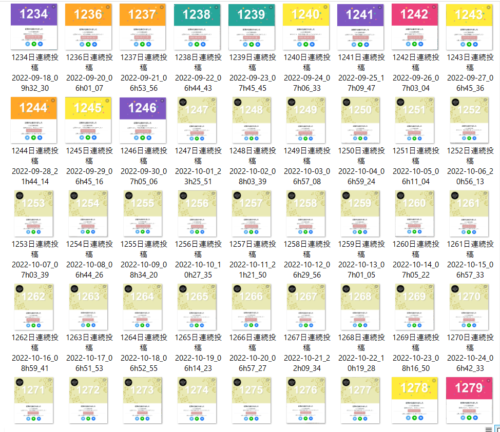The width and height of the screenshot is (500, 432).
Task: Select the 1261 file thumbnail
Action: click(x=469, y=214)
